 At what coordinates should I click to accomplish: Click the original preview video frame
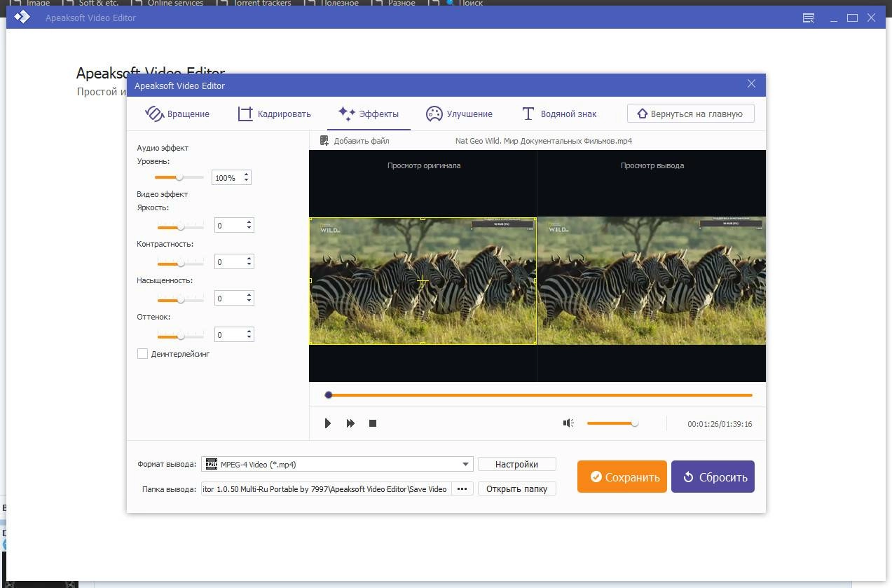(x=423, y=281)
